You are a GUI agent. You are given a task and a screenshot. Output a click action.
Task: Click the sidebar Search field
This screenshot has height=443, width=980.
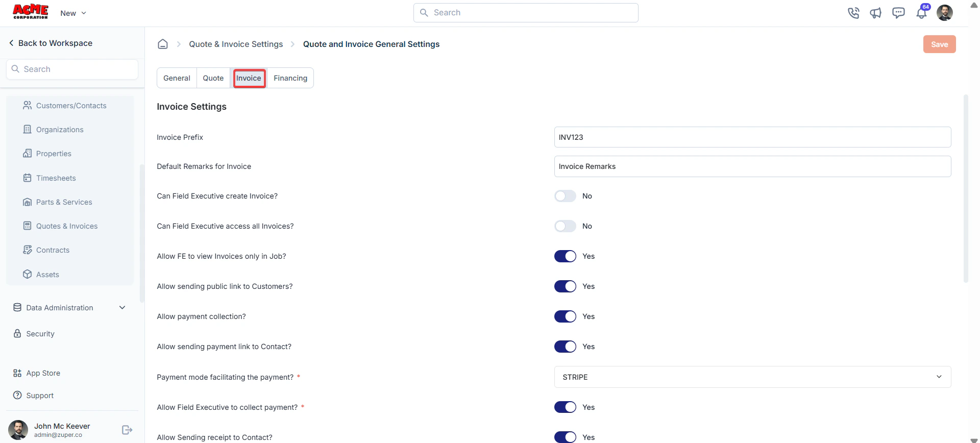(72, 69)
